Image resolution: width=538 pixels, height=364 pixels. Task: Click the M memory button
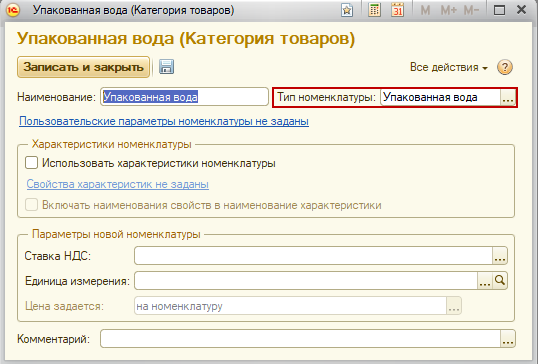click(425, 10)
